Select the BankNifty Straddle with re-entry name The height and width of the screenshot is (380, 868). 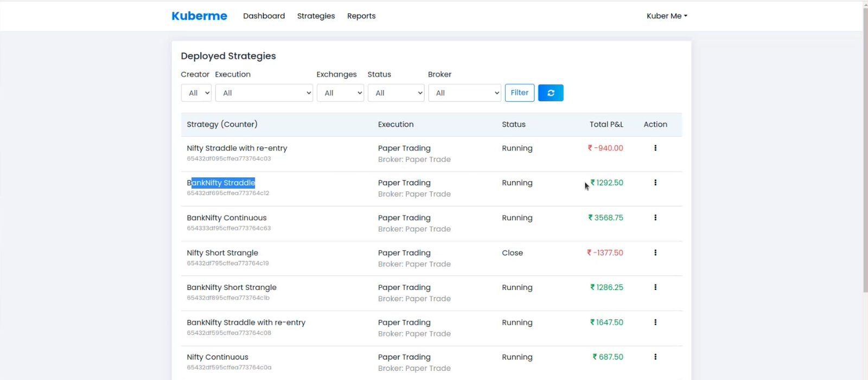pyautogui.click(x=246, y=322)
